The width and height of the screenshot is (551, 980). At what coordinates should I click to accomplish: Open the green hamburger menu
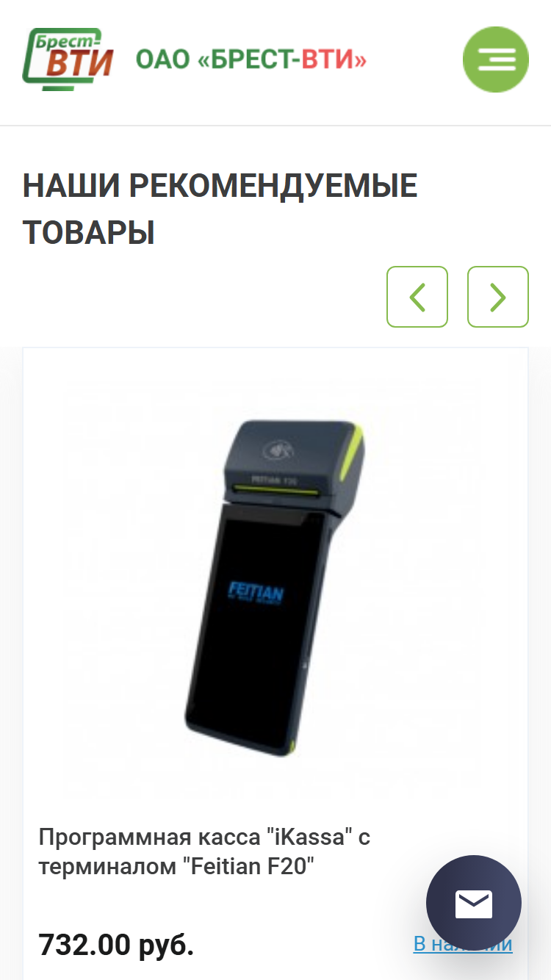click(x=496, y=60)
